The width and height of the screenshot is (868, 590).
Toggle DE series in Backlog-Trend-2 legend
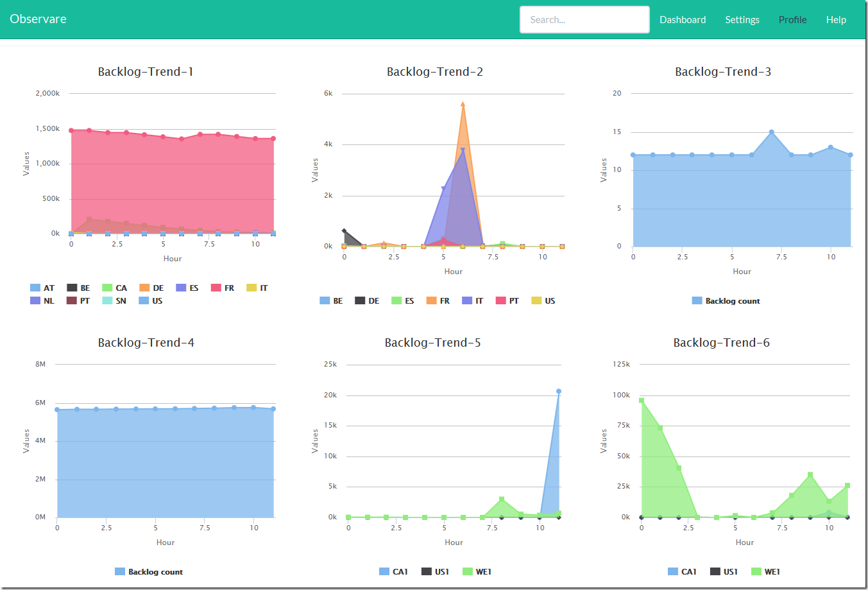point(367,301)
